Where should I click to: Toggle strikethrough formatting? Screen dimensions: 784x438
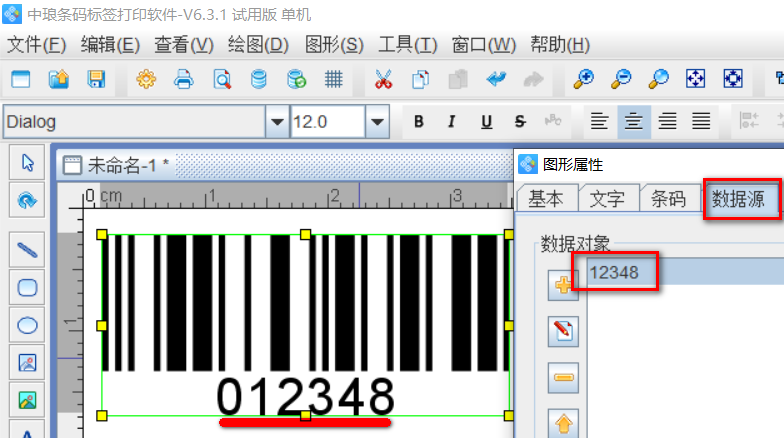(520, 122)
